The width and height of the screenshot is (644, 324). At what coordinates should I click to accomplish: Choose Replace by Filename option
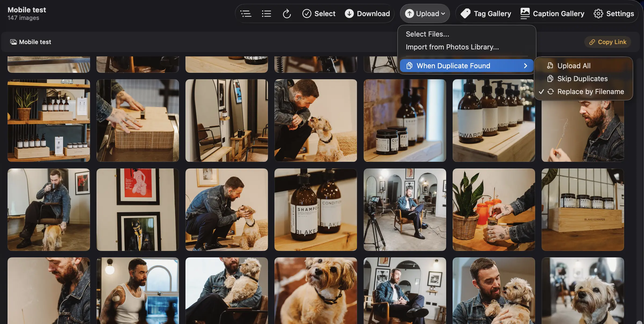coord(590,92)
